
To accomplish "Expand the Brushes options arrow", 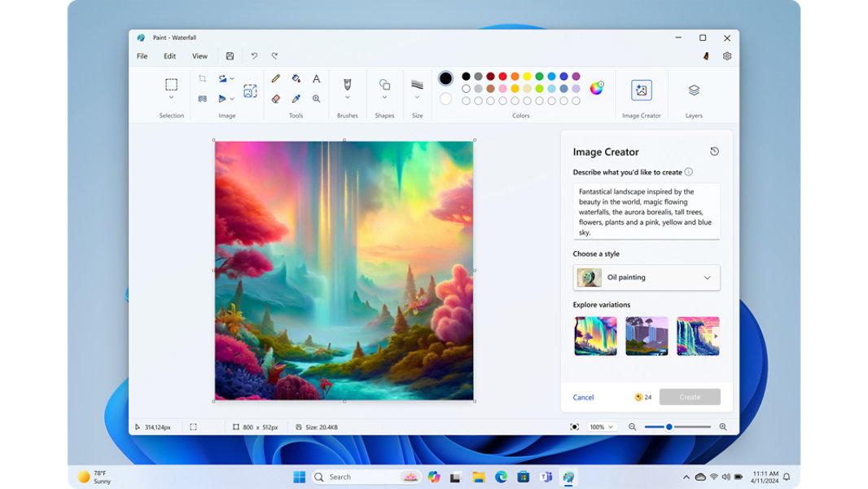I will coord(348,98).
